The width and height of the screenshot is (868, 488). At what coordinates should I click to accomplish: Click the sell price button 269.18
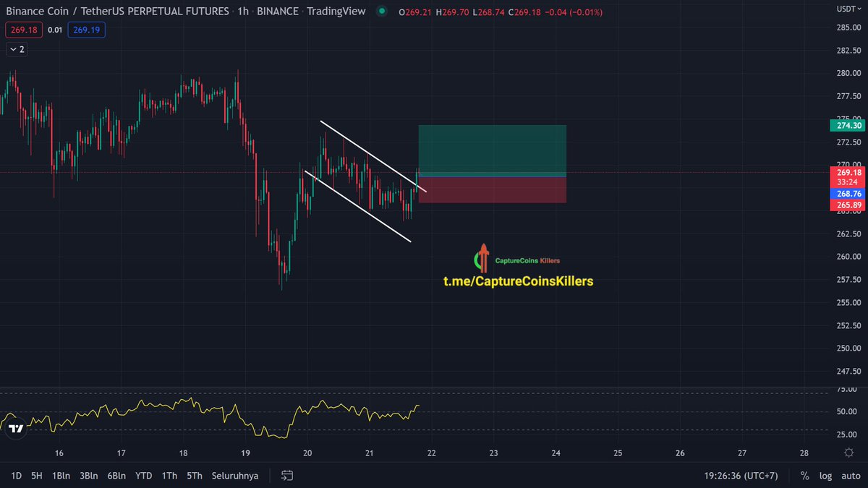[x=23, y=30]
